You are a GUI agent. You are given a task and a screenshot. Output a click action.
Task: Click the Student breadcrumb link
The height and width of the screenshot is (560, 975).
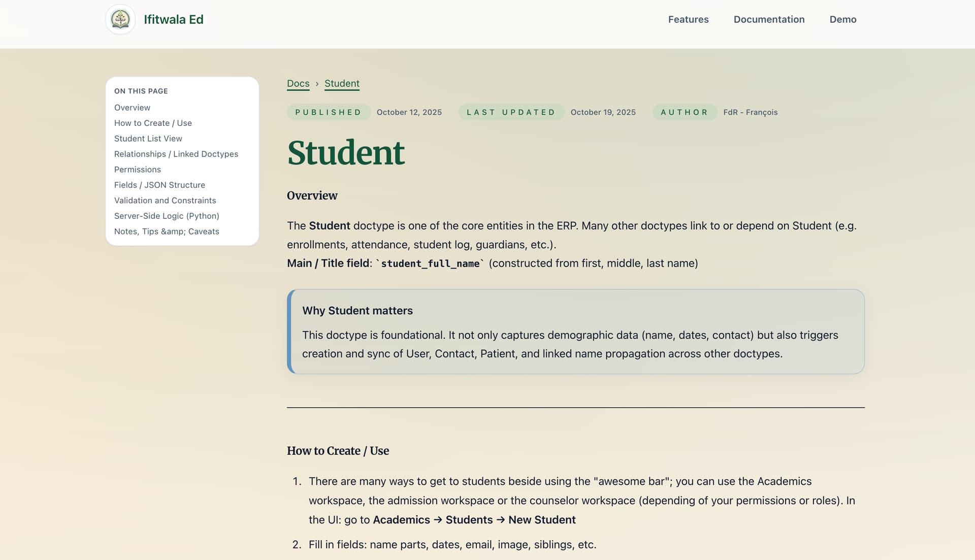[x=342, y=83]
